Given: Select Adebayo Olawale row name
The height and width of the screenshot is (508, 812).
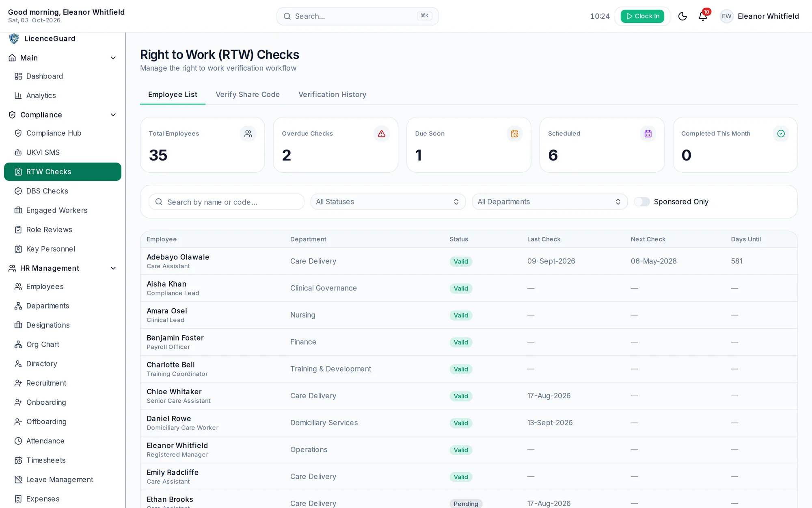Looking at the screenshot, I should point(178,257).
